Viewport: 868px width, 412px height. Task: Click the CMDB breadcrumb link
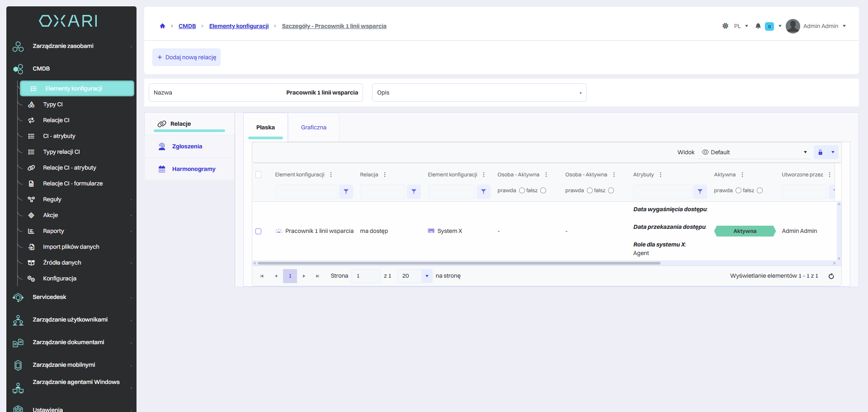[x=187, y=26]
